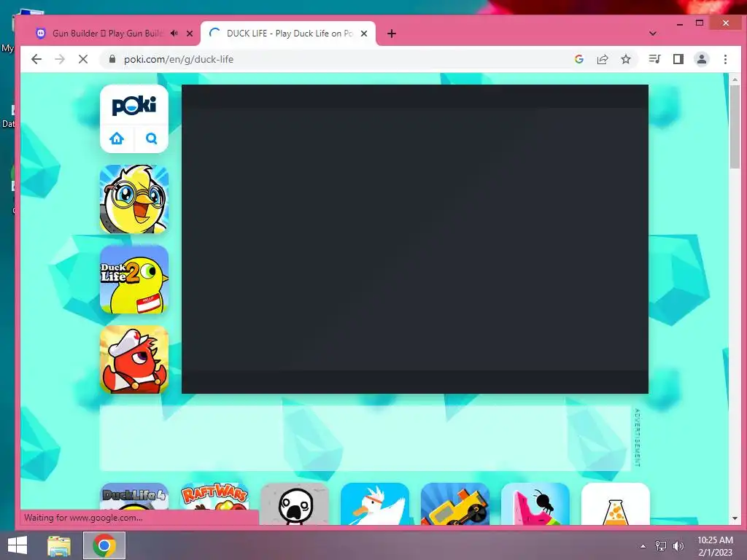Image resolution: width=747 pixels, height=560 pixels.
Task: Select the DUCK LIFE tab
Action: 289,34
